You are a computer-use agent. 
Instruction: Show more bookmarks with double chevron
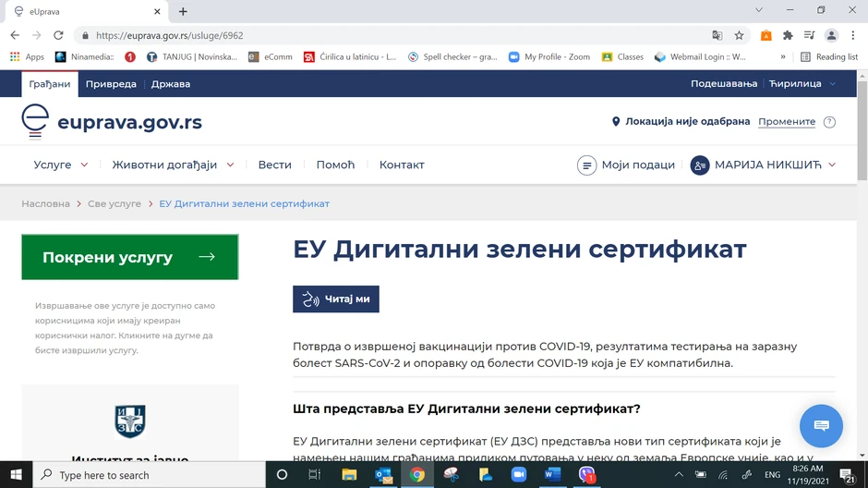(783, 56)
